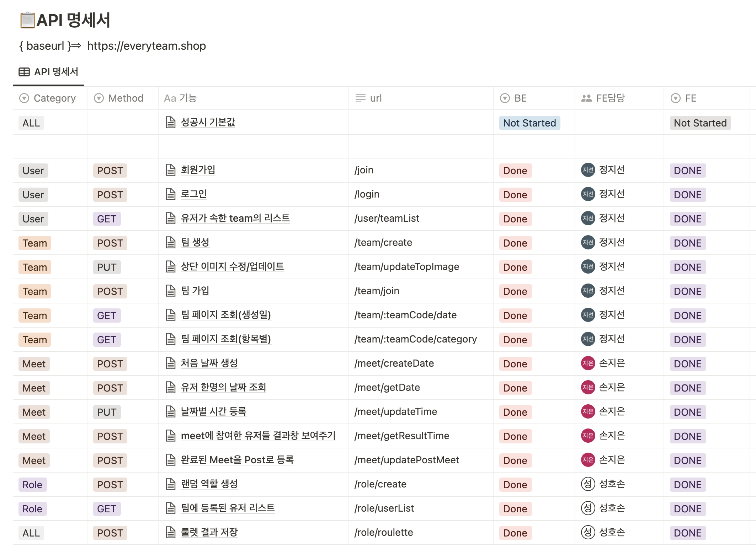Select the API 명세서 table view tab

point(56,72)
